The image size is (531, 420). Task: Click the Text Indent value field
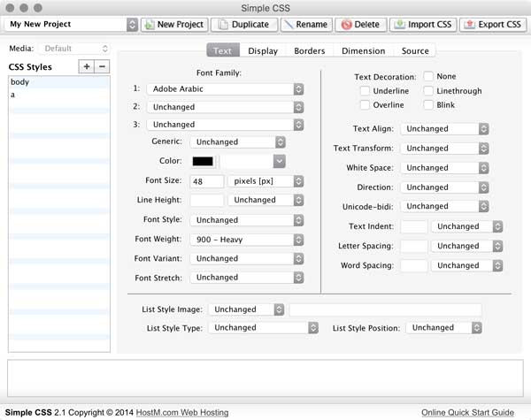coord(414,226)
